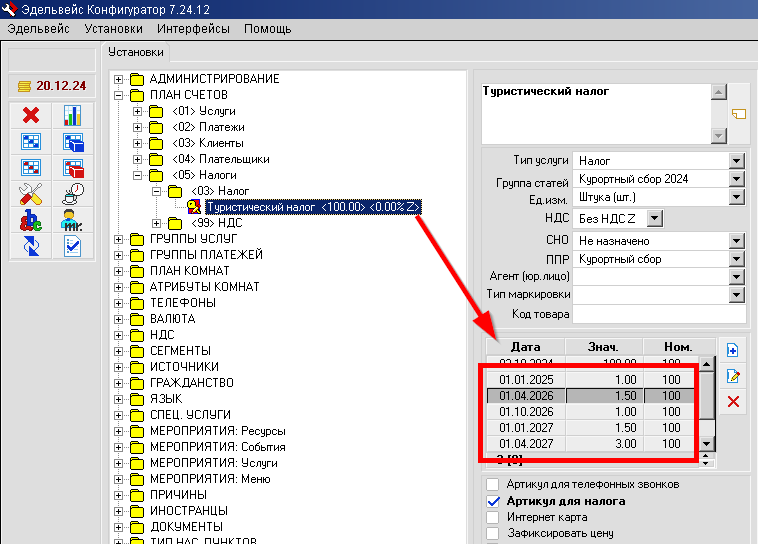
Task: Add a new rate row with plus icon
Action: [x=733, y=351]
